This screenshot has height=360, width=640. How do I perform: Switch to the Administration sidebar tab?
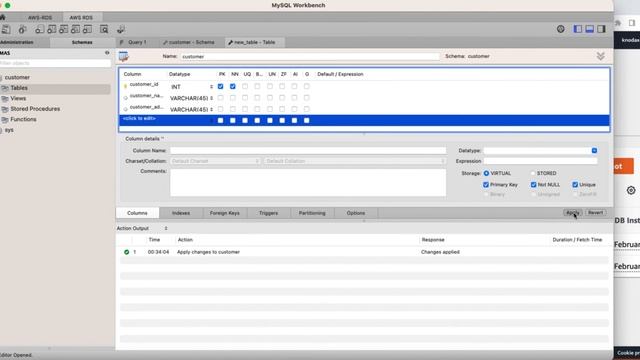(17, 42)
